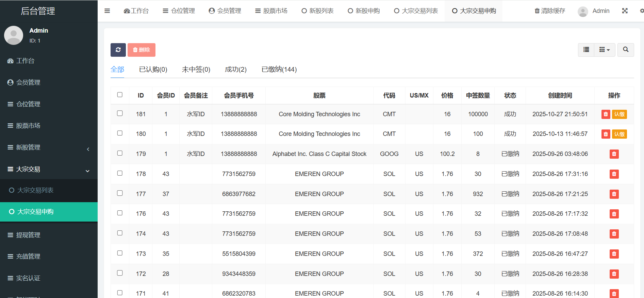Click the refresh icon button
This screenshot has width=644, height=298.
coord(118,50)
